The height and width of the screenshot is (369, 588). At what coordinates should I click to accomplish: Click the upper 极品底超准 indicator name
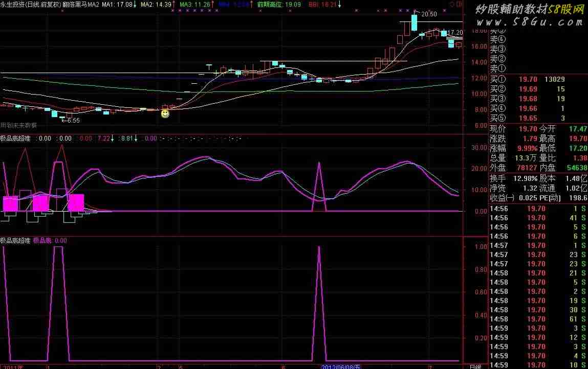pos(15,138)
